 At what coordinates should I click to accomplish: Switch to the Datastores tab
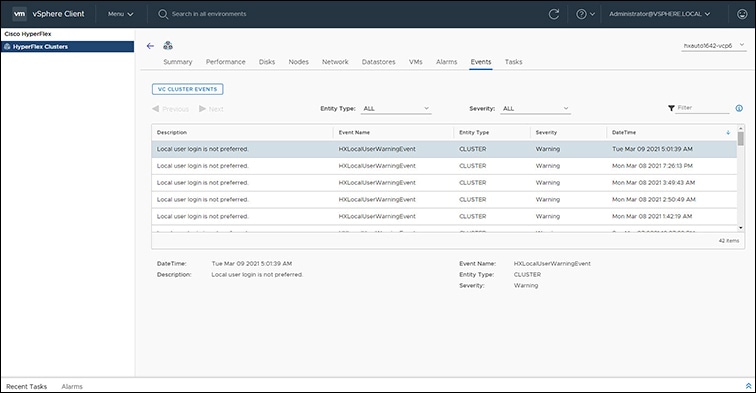[378, 62]
